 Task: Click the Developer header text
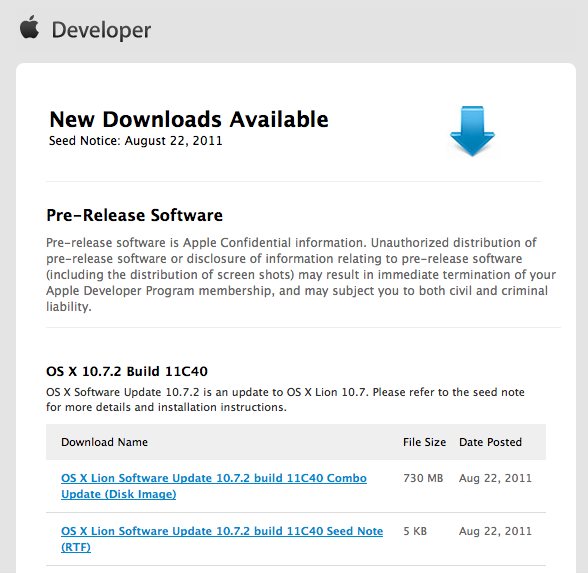pos(101,30)
